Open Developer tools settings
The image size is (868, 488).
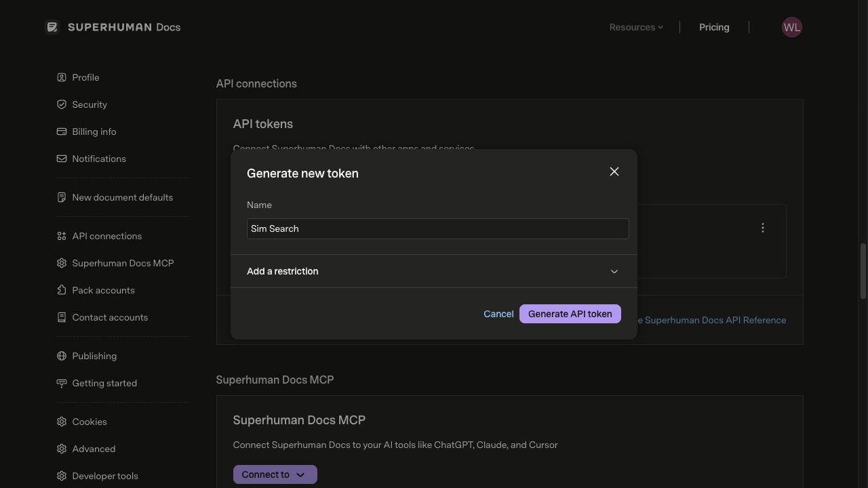(105, 476)
